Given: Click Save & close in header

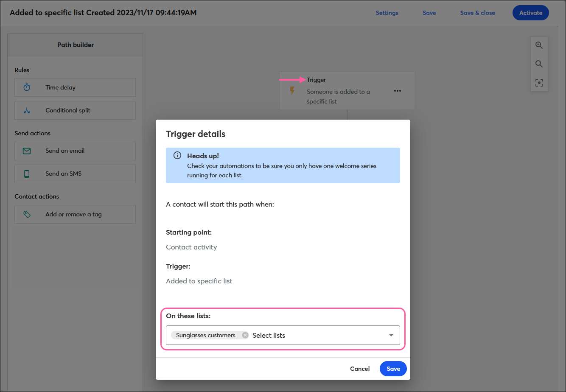Looking at the screenshot, I should 477,13.
